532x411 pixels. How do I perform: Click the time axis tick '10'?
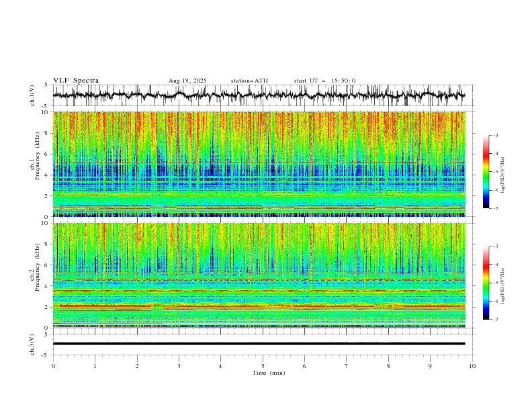[472, 366]
